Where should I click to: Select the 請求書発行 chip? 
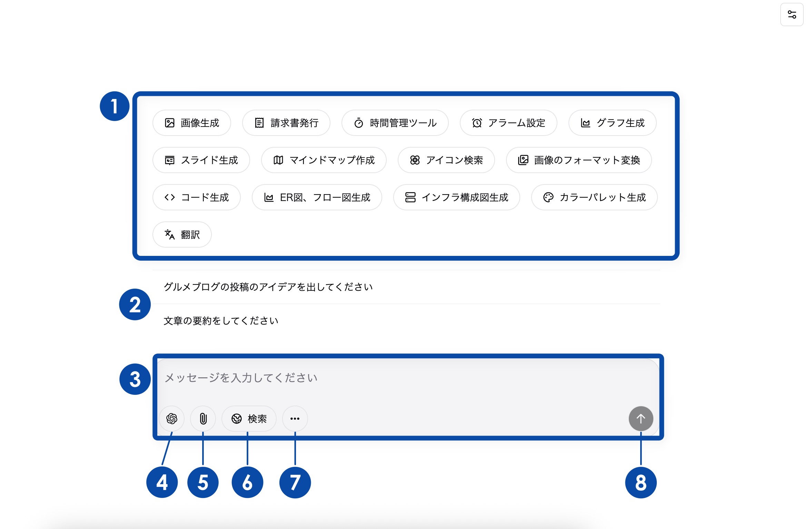pyautogui.click(x=286, y=123)
